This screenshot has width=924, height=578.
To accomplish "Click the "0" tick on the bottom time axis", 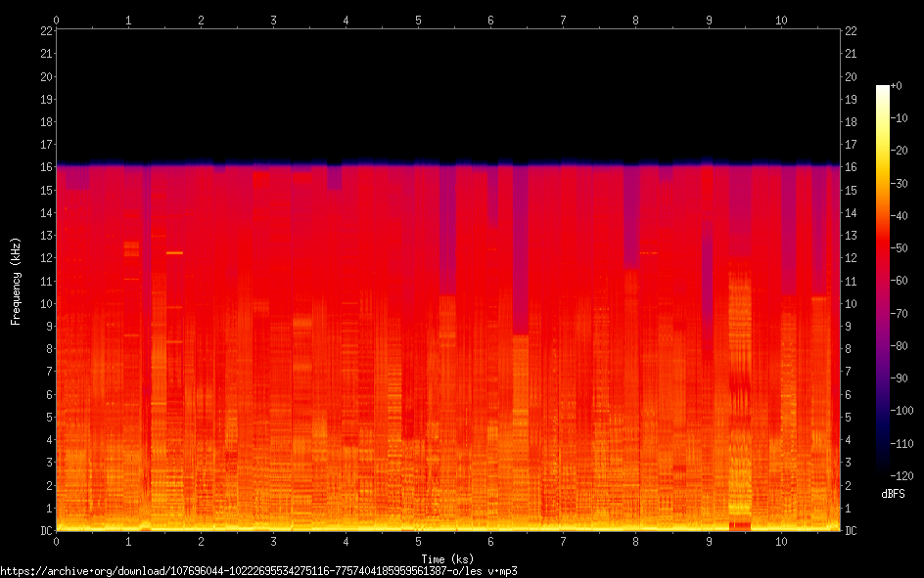I will [x=56, y=542].
